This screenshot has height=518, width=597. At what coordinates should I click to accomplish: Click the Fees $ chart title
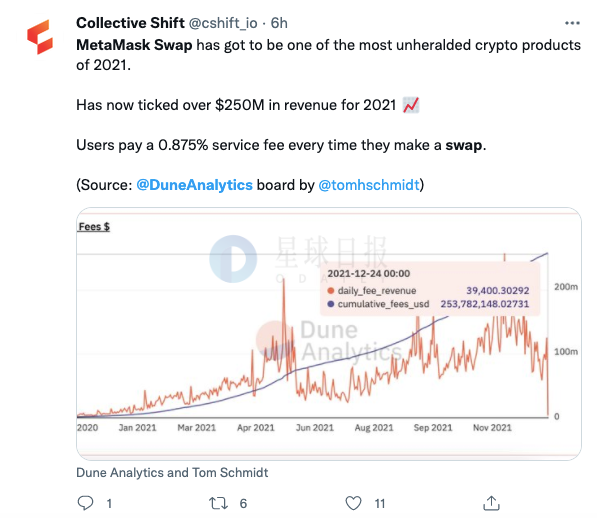[94, 227]
